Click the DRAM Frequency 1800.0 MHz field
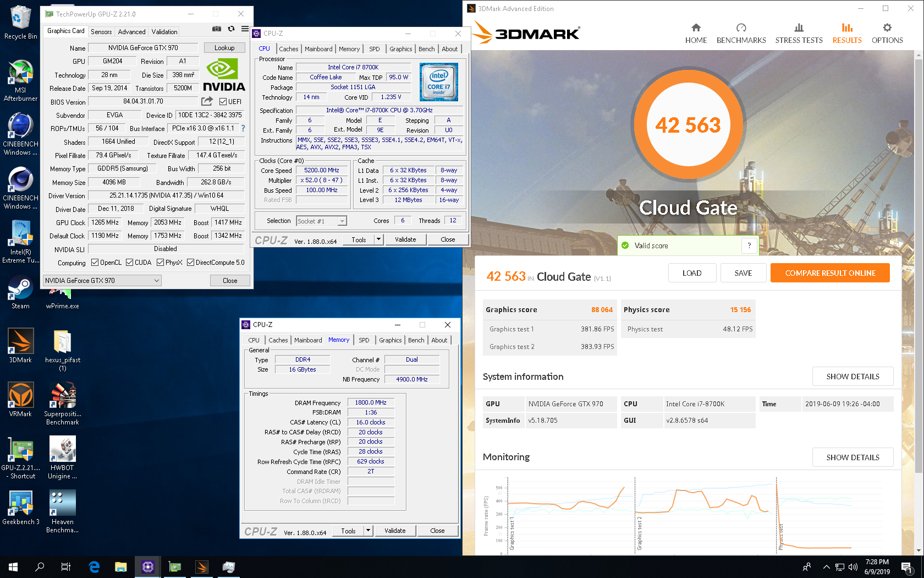Image resolution: width=924 pixels, height=578 pixels. coord(371,403)
